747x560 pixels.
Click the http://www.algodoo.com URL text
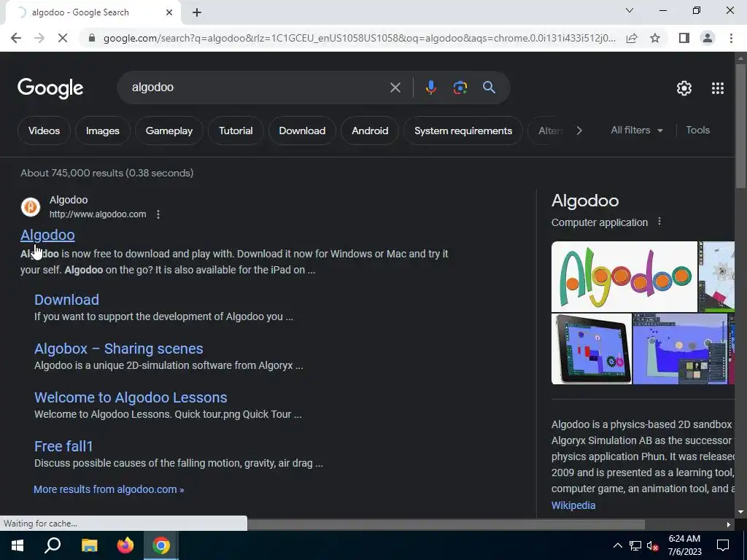(98, 214)
